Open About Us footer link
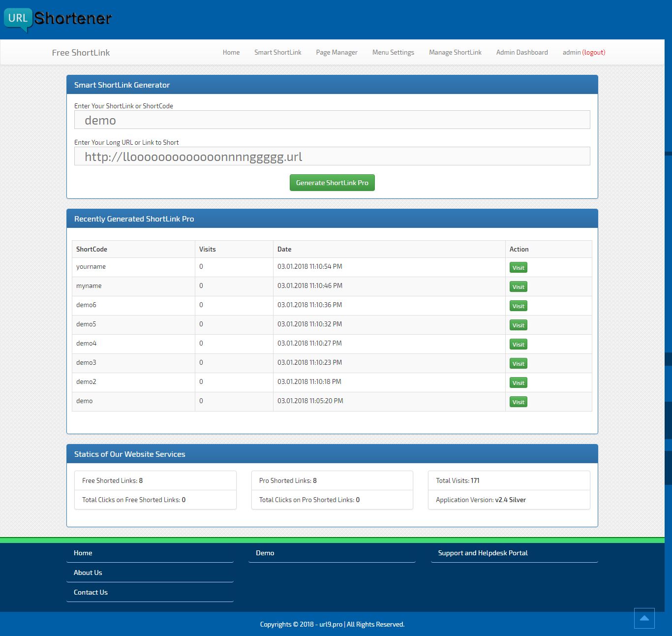The width and height of the screenshot is (672, 636). point(88,572)
